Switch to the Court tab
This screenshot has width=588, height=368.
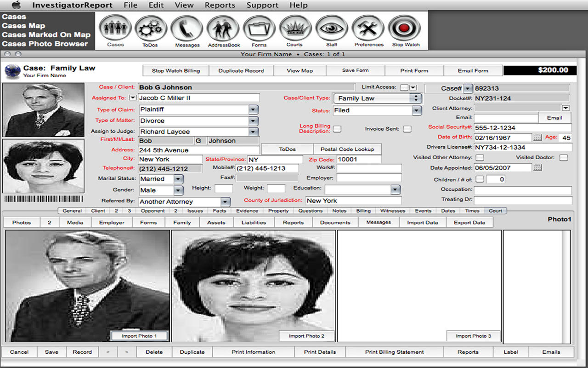pos(495,211)
